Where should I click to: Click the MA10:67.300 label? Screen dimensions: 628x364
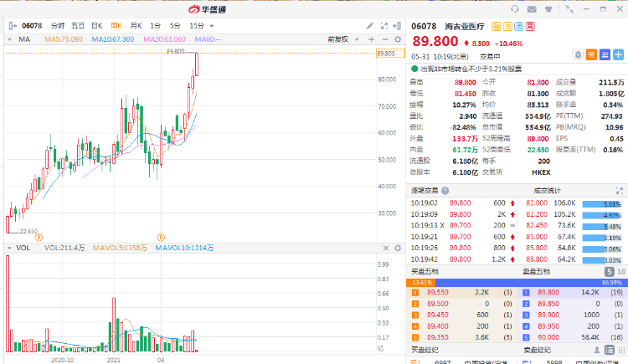point(113,39)
